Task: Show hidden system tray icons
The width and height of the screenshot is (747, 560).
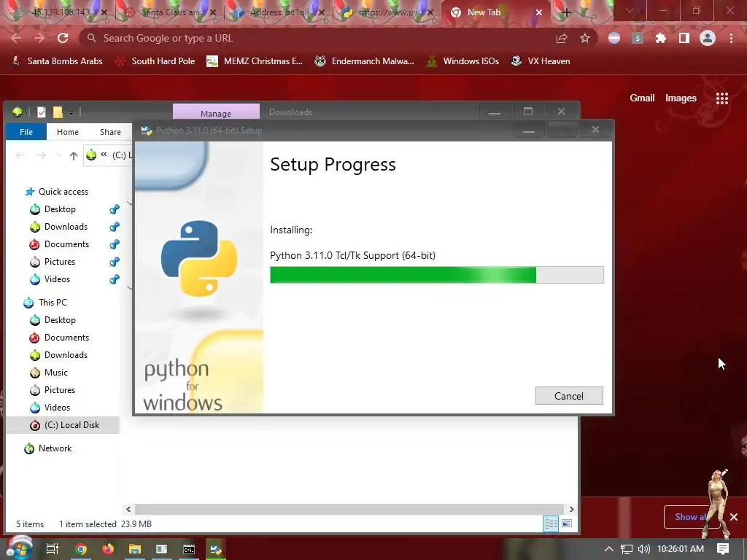Action: click(x=609, y=549)
